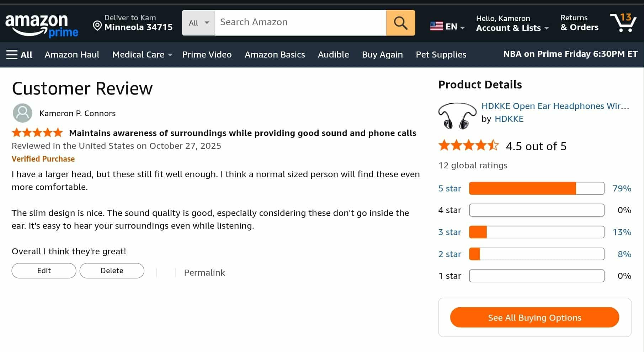Click the Search Amazon input field
644x352 pixels.
(300, 23)
